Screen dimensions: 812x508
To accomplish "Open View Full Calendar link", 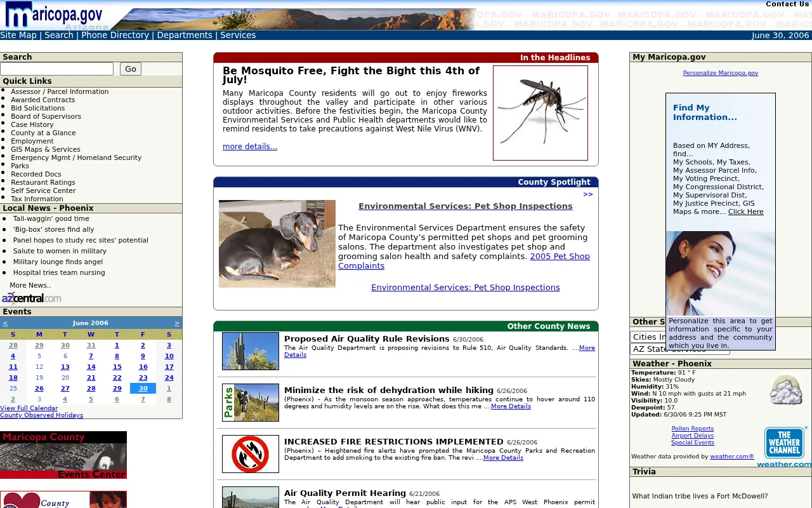I will (29, 408).
